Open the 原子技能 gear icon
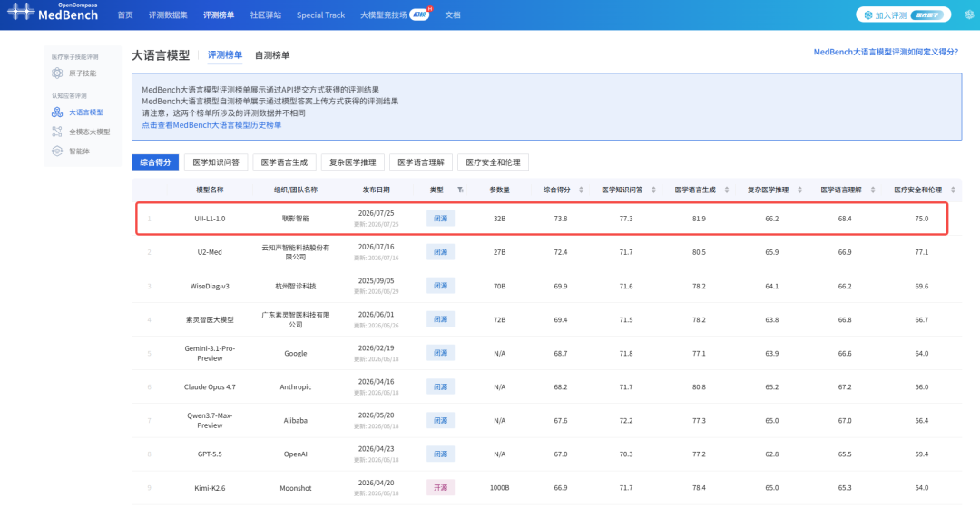 tap(57, 73)
